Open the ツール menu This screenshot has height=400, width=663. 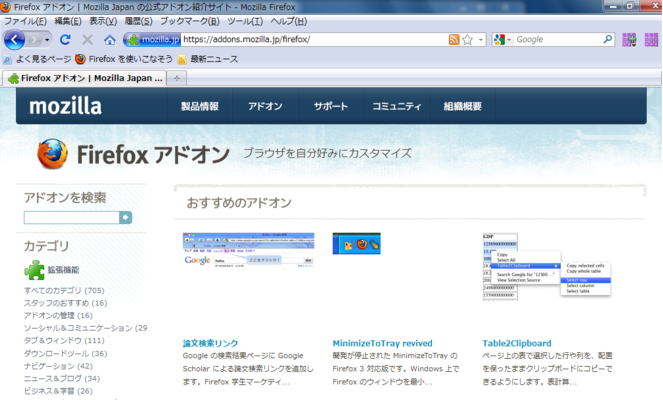245,21
